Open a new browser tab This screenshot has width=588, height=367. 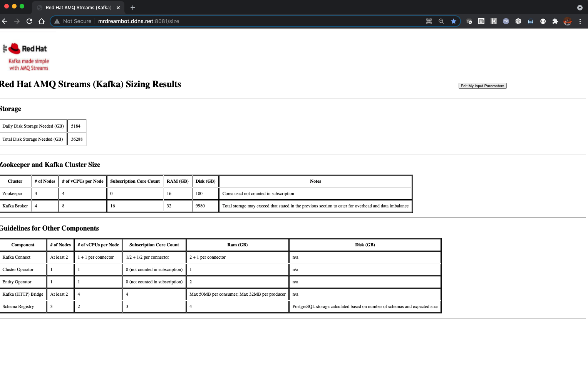click(x=133, y=8)
